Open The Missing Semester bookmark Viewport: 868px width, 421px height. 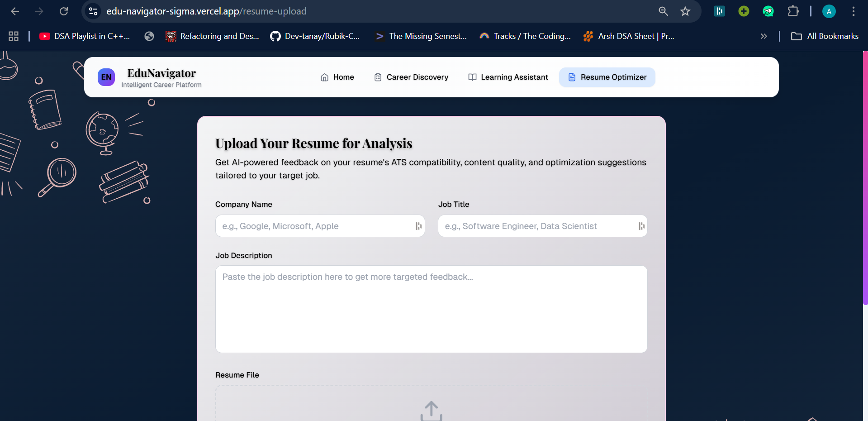pos(421,36)
